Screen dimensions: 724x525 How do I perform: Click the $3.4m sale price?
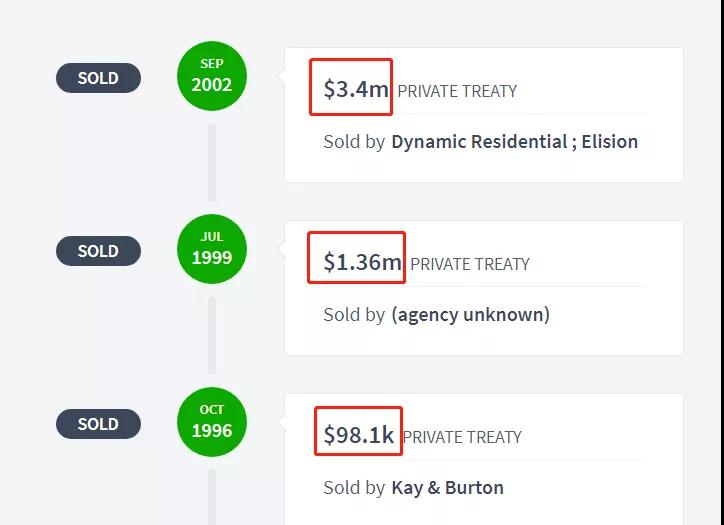pyautogui.click(x=355, y=89)
